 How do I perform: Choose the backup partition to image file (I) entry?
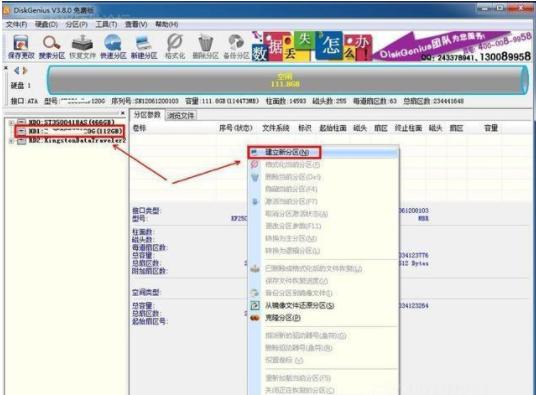(323, 293)
